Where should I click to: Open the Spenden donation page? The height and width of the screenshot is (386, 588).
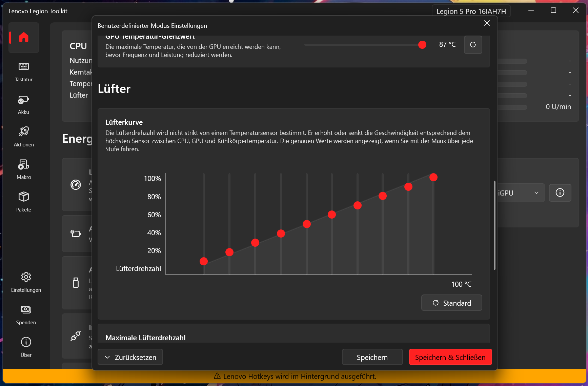tap(26, 314)
